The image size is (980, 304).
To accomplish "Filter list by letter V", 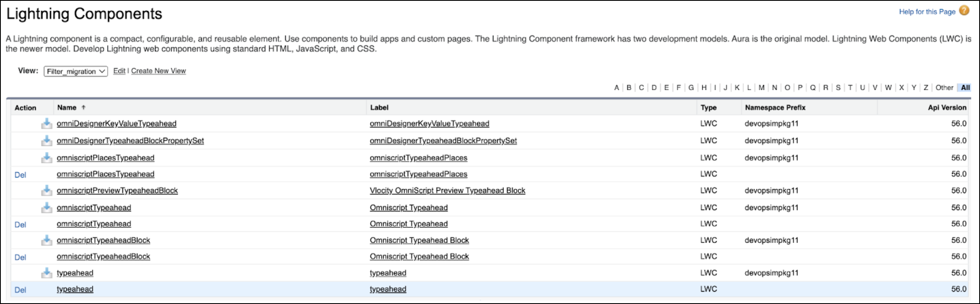I will click(875, 88).
